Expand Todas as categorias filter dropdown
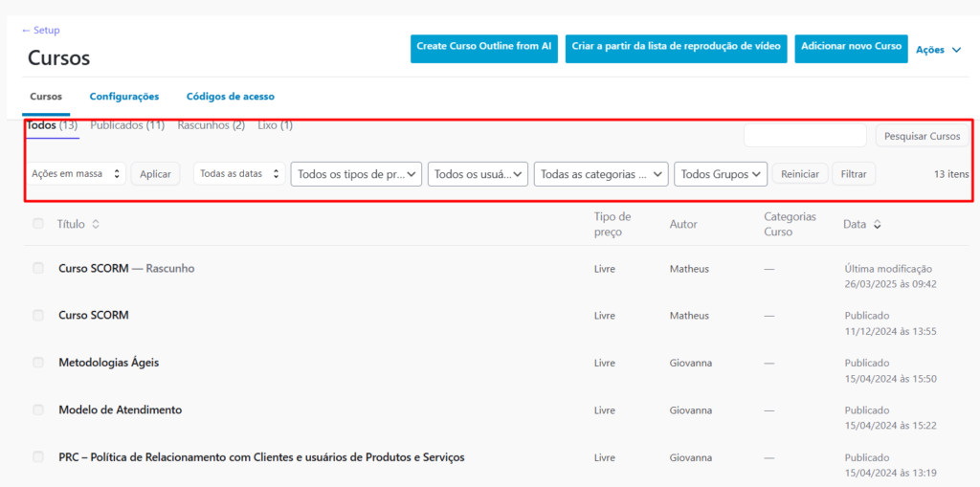Viewport: 980px width, 487px height. [602, 174]
